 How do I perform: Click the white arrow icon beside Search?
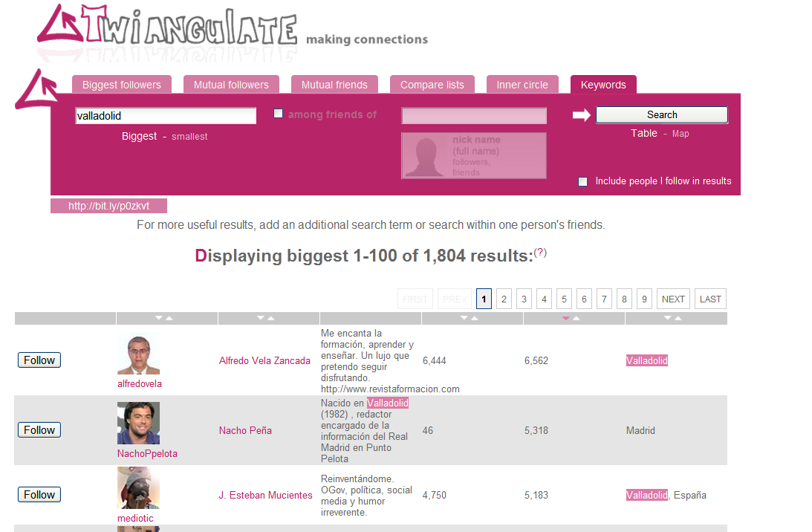pyautogui.click(x=581, y=115)
